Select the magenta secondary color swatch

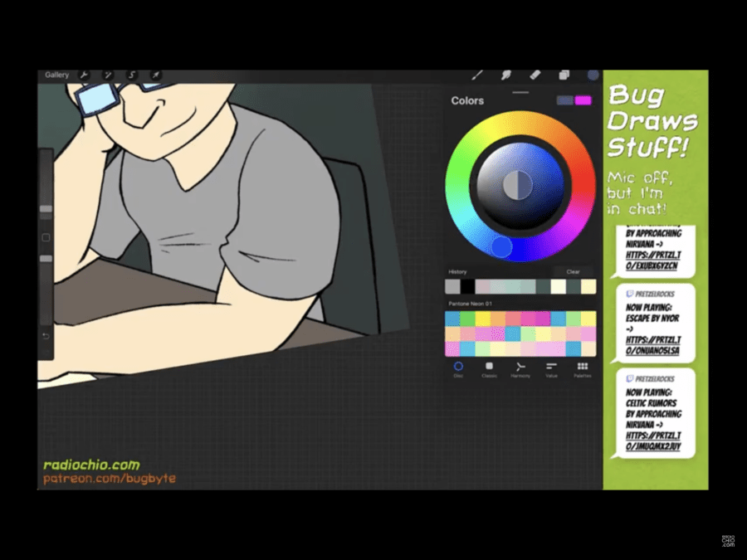point(583,100)
